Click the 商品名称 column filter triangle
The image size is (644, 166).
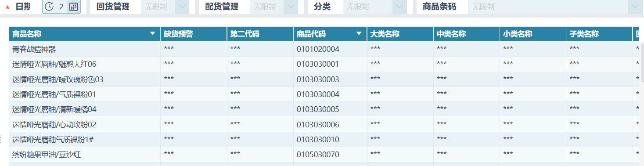coord(153,34)
